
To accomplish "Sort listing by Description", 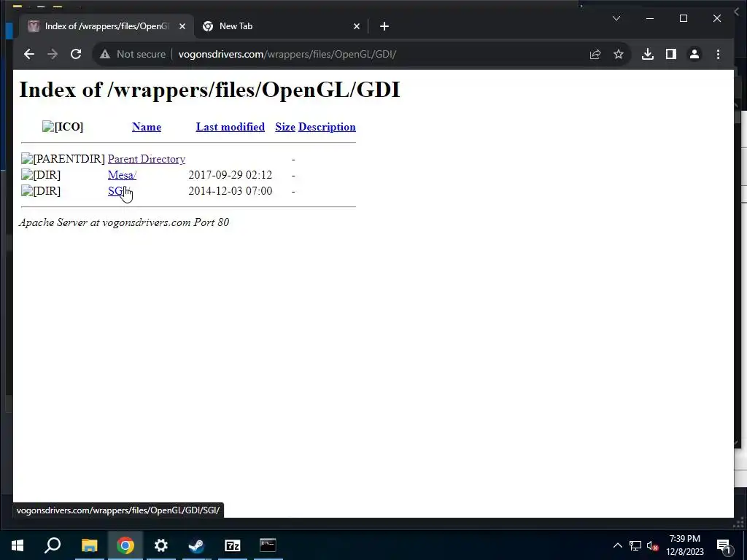I will (x=327, y=127).
